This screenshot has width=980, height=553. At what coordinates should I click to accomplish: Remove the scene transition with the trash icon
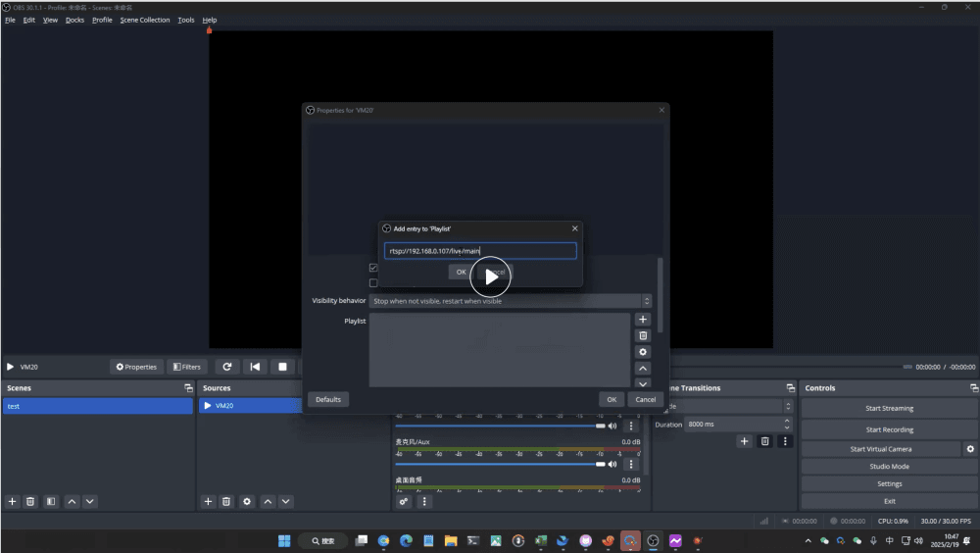point(764,441)
